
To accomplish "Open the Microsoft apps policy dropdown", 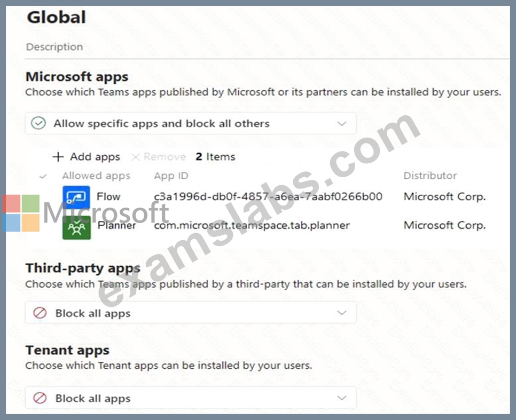I will [x=191, y=123].
